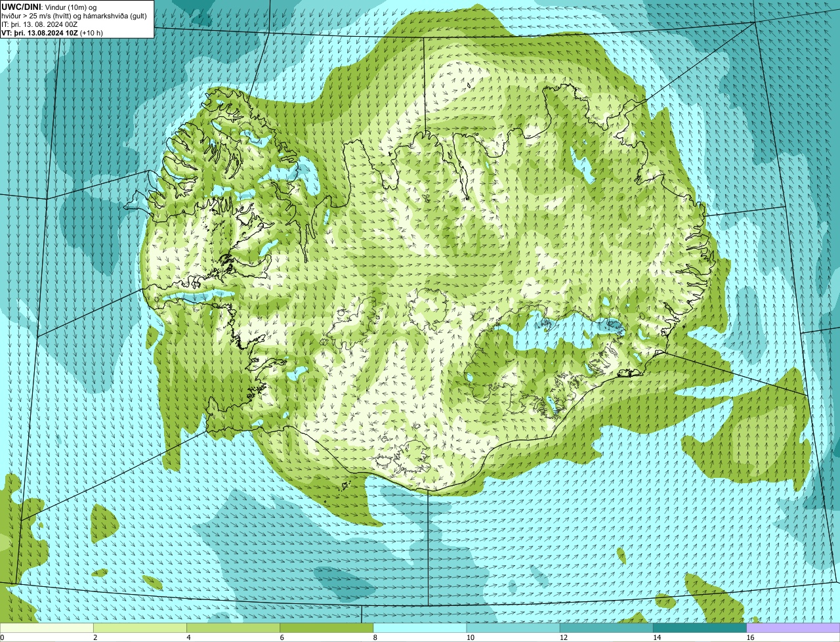Click the '10' legend scale label
This screenshot has height=642, width=840.
[x=470, y=637]
